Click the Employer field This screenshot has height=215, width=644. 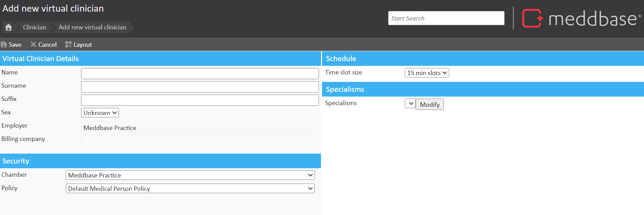[198, 128]
